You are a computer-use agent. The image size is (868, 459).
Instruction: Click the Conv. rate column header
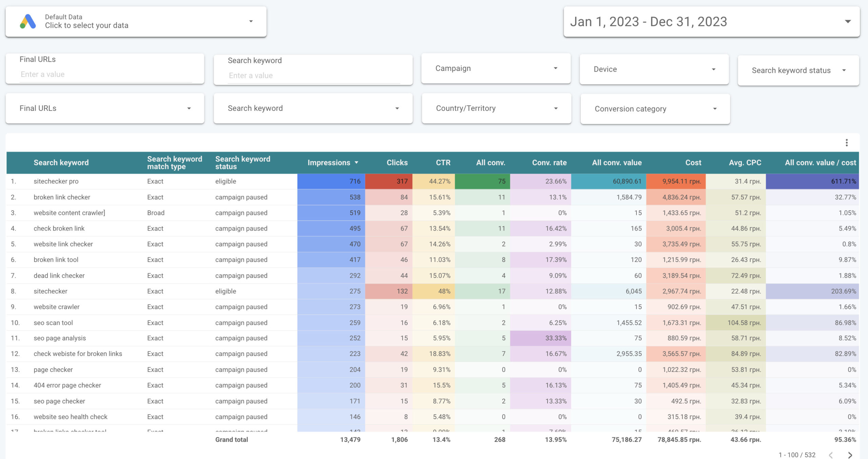coord(549,163)
